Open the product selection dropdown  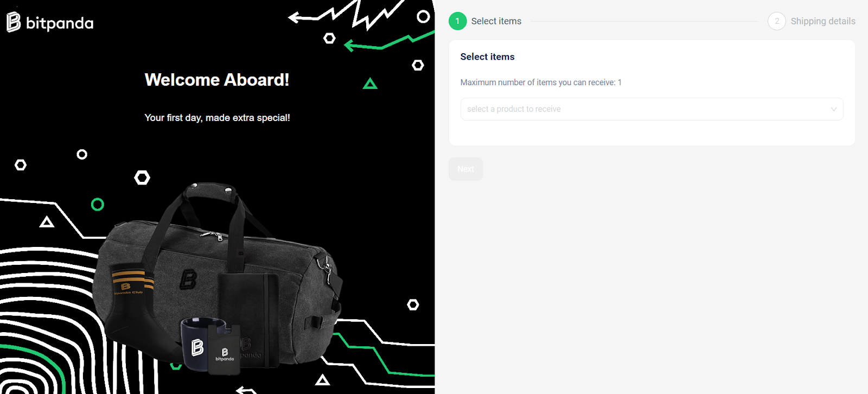pyautogui.click(x=652, y=109)
